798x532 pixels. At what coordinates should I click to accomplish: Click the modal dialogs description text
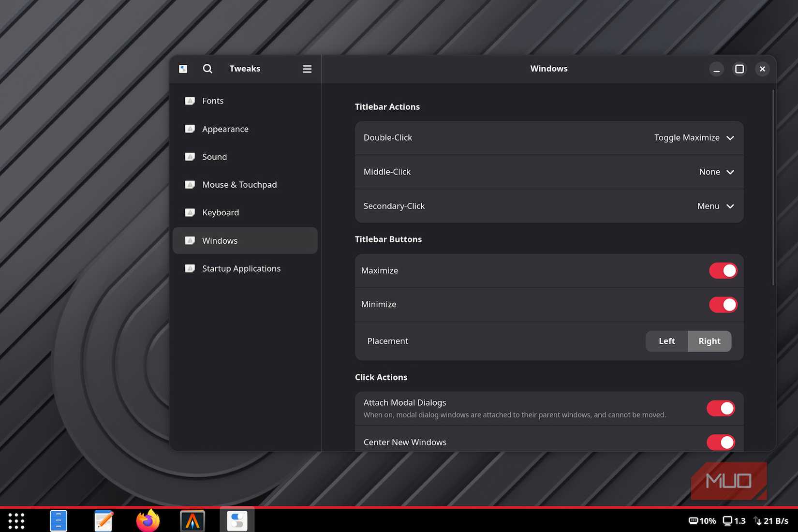click(x=515, y=414)
